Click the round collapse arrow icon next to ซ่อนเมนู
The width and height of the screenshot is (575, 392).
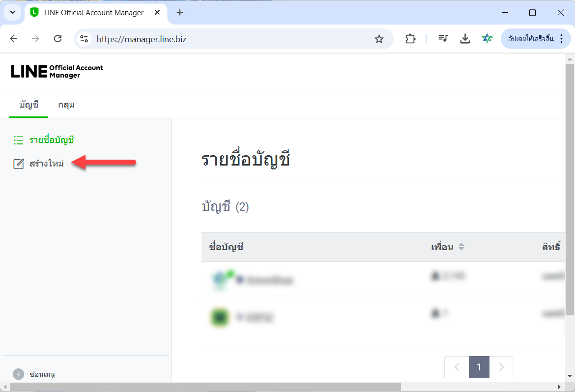click(18, 374)
